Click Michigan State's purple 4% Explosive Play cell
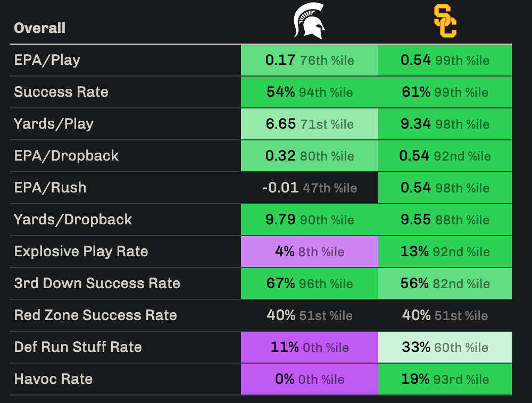The image size is (532, 403). click(310, 251)
